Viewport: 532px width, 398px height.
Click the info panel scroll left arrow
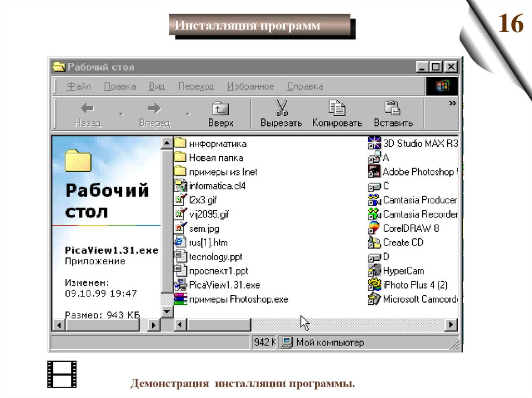pos(59,325)
